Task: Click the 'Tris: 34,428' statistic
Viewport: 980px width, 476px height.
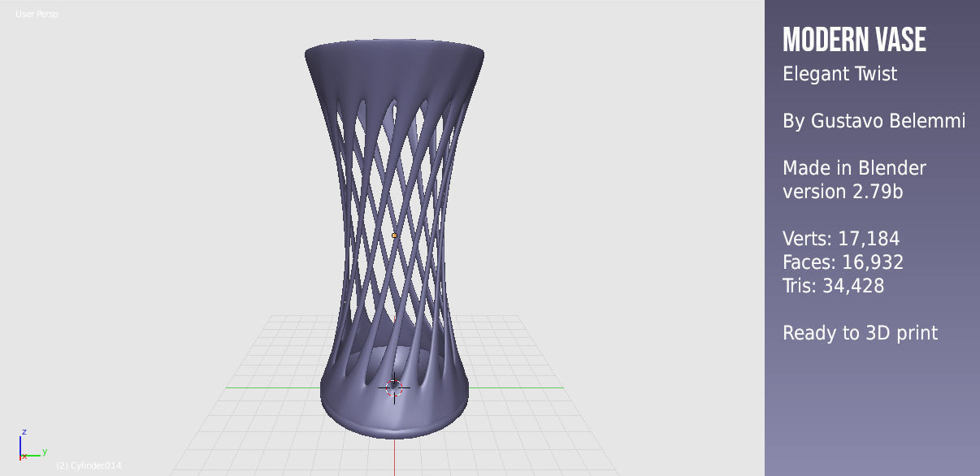Action: [833, 286]
